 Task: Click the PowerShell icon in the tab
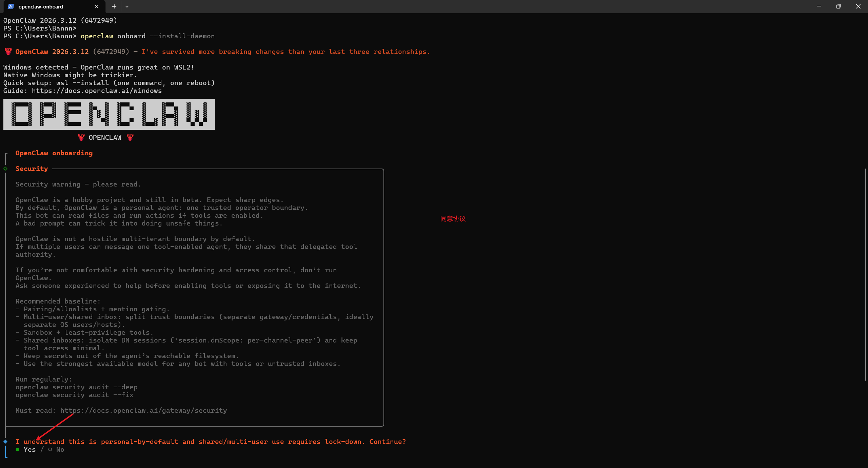pos(11,6)
